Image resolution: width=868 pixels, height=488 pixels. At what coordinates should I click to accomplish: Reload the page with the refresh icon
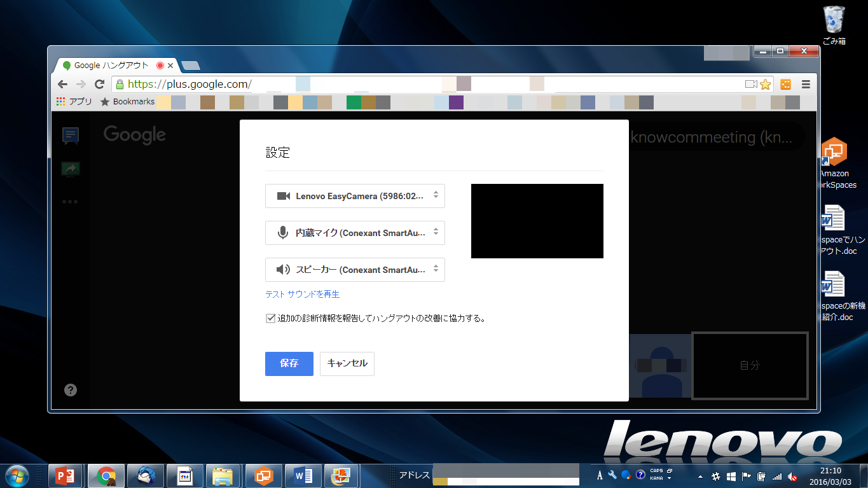click(99, 84)
